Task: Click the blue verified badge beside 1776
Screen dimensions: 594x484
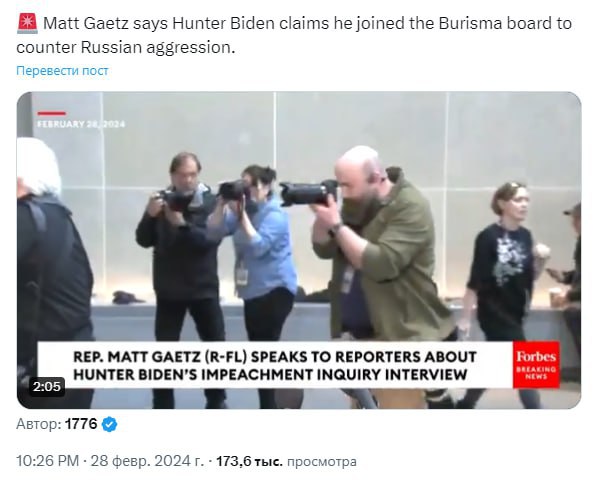Action: [x=109, y=424]
